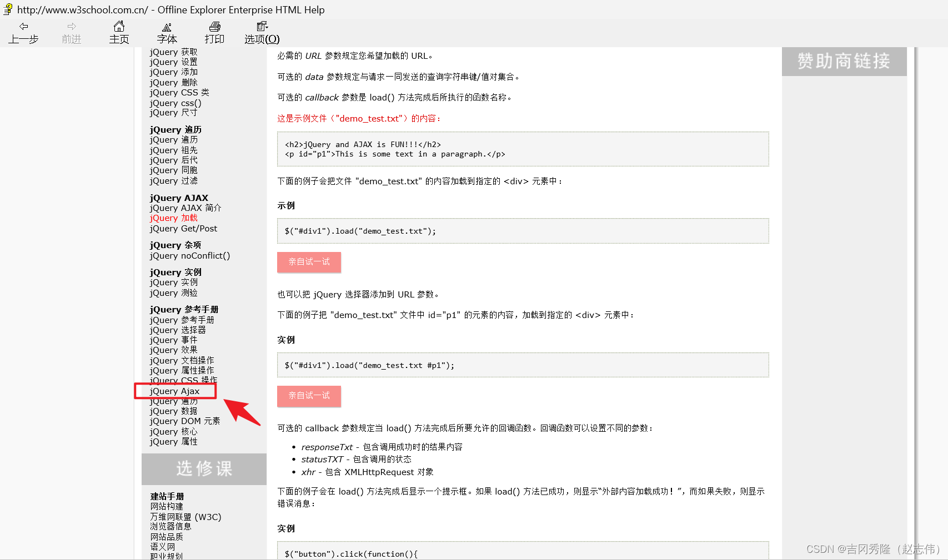Open jQuery 获取 sidebar link
The image size is (948, 560).
coord(173,52)
